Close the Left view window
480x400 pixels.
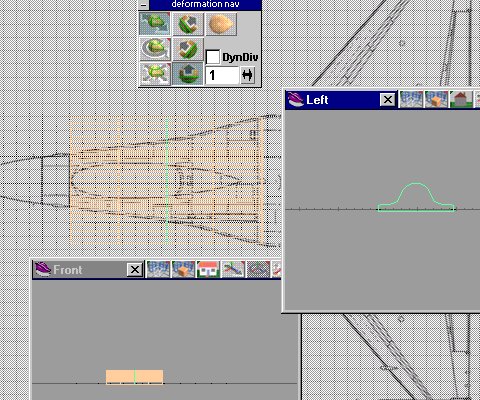(x=388, y=100)
